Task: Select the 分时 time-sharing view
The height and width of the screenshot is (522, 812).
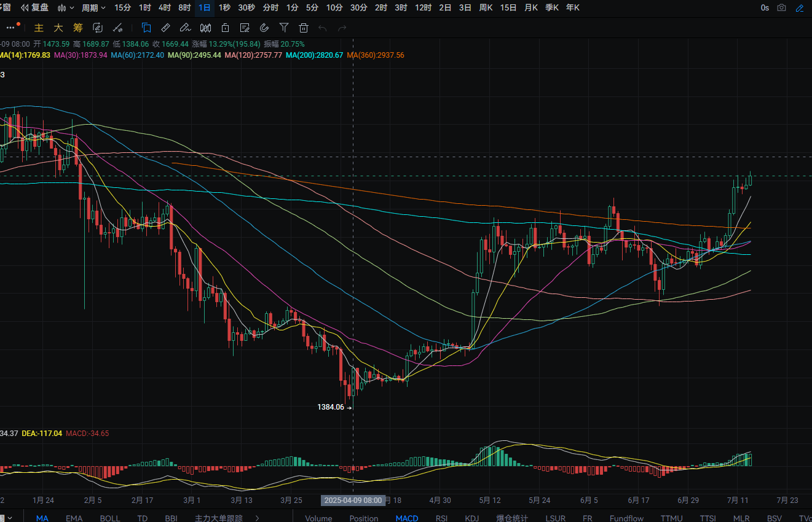Action: pyautogui.click(x=270, y=8)
